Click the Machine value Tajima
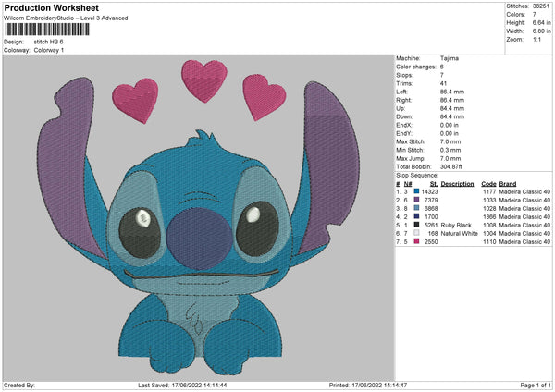Viewport: 555px width, 392px height. coord(450,57)
